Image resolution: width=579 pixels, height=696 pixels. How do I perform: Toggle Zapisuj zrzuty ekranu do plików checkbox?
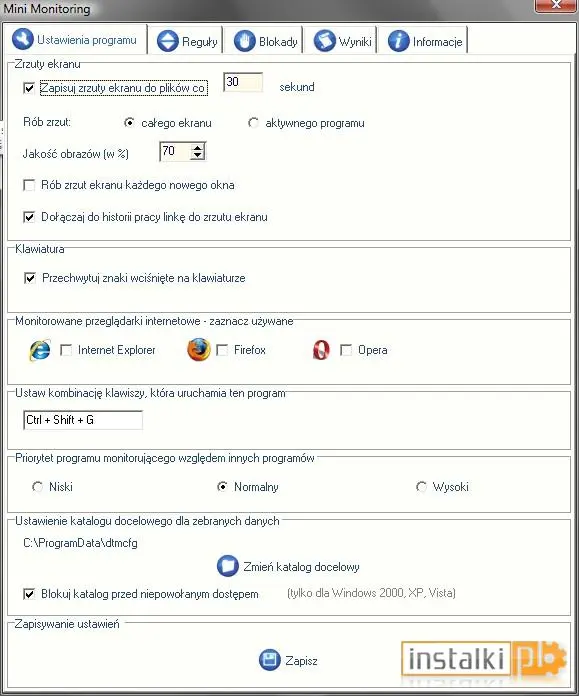[x=29, y=88]
